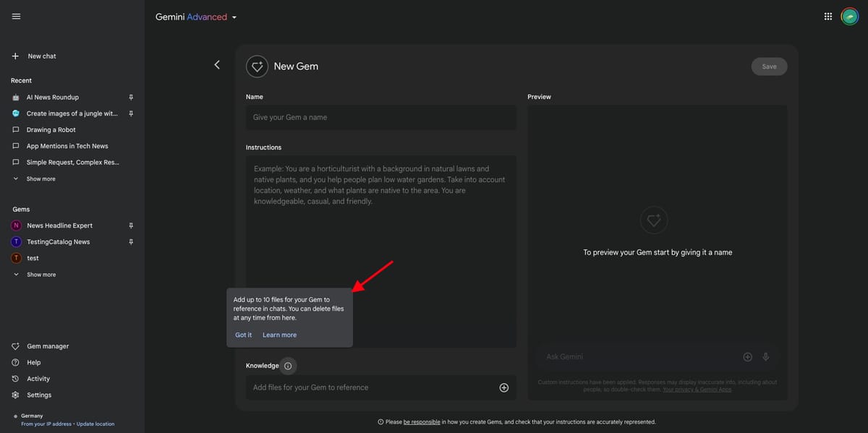
Task: Open the hamburger menu in the sidebar
Action: (16, 16)
